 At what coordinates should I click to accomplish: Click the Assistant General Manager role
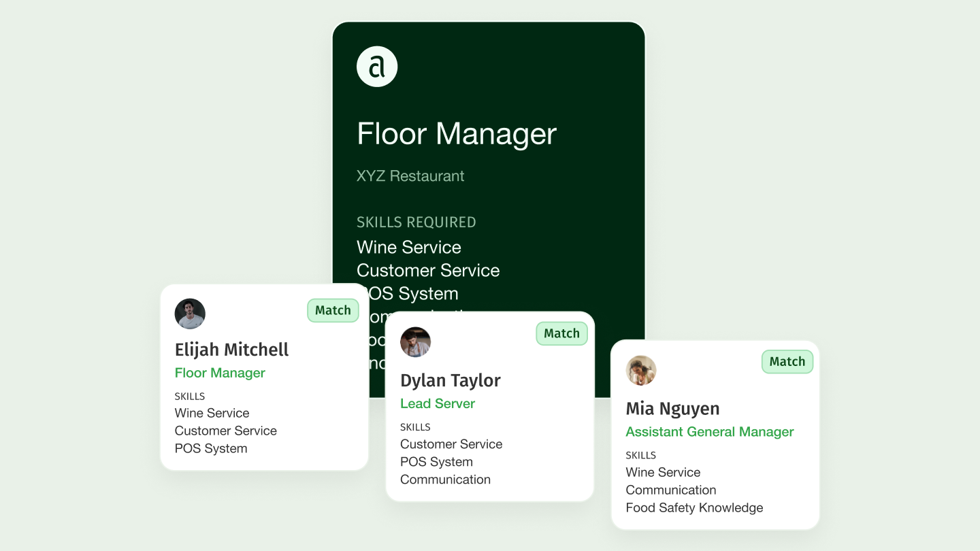(710, 432)
